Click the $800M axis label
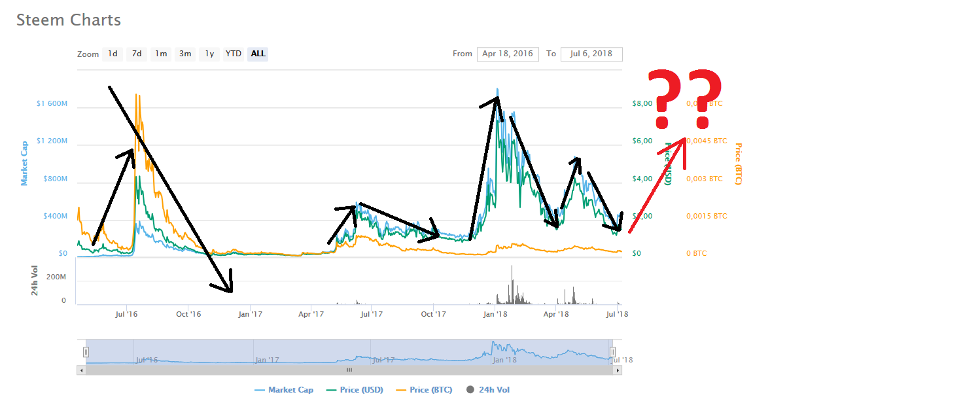Viewport: 980px width, 405px height. pyautogui.click(x=55, y=179)
